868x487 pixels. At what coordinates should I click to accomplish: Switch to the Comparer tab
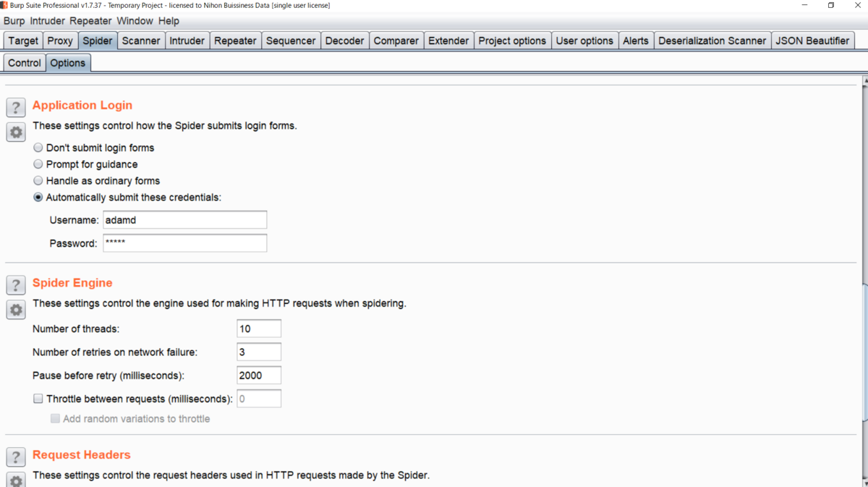coord(396,41)
